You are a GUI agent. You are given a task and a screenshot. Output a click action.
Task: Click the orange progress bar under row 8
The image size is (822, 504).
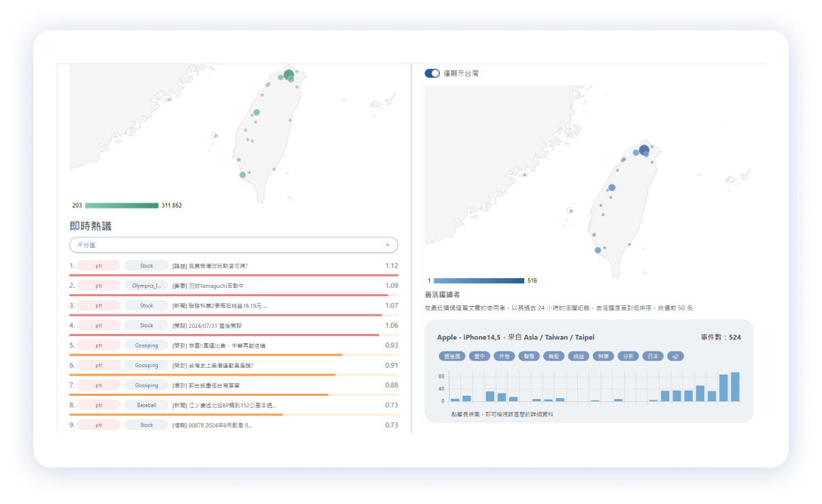click(x=175, y=415)
